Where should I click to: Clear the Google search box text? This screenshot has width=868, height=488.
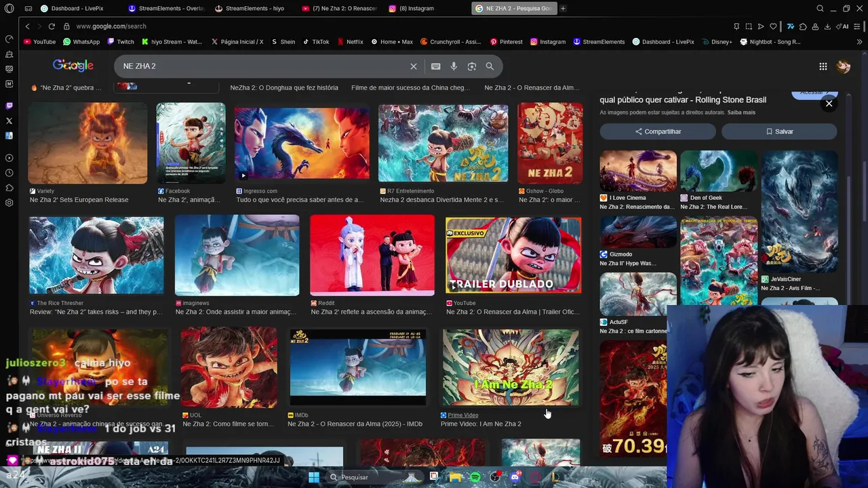413,66
